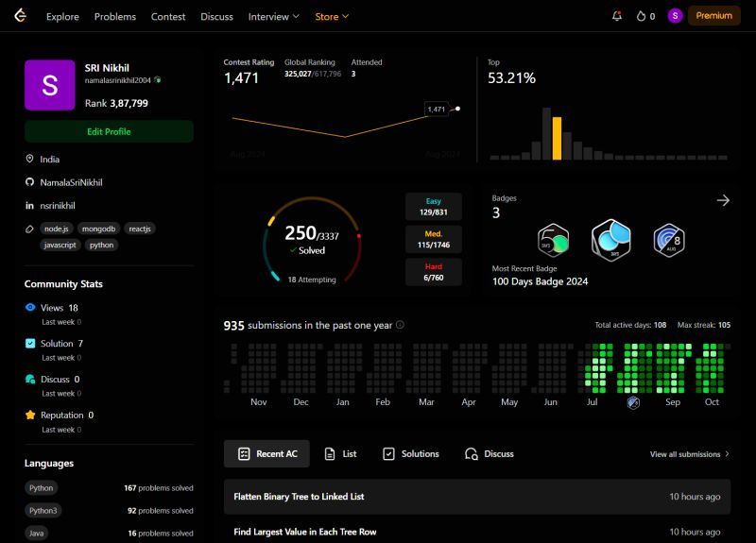The width and height of the screenshot is (756, 543).
Task: Select the Recent AC tab
Action: (x=266, y=454)
